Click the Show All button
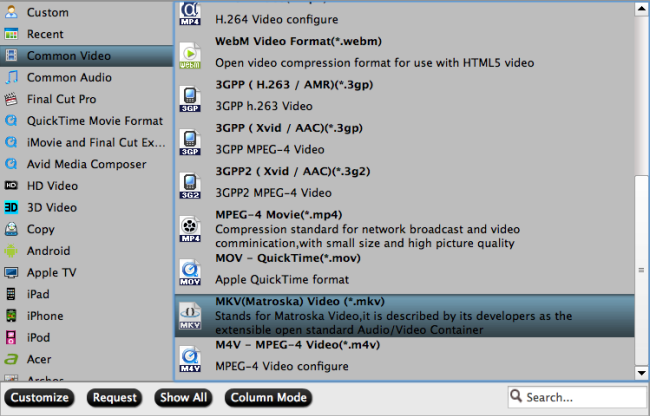Viewport: 650px width, 416px height. pyautogui.click(x=183, y=398)
